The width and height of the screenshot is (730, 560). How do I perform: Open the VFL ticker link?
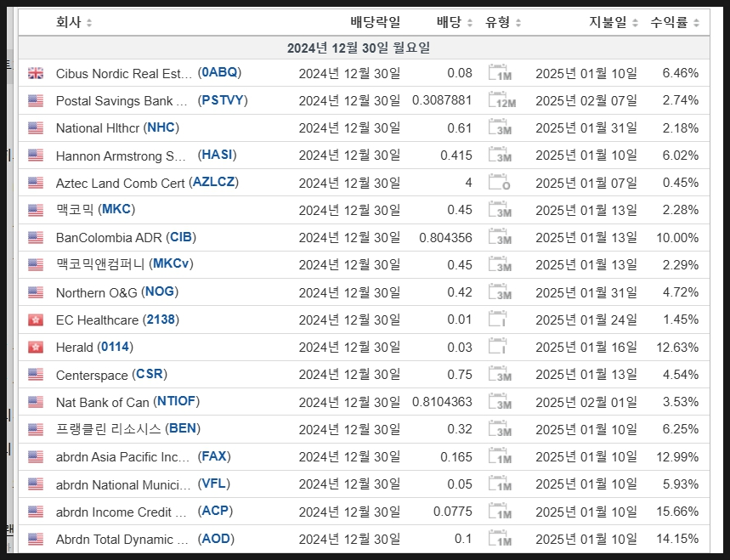pos(213,484)
